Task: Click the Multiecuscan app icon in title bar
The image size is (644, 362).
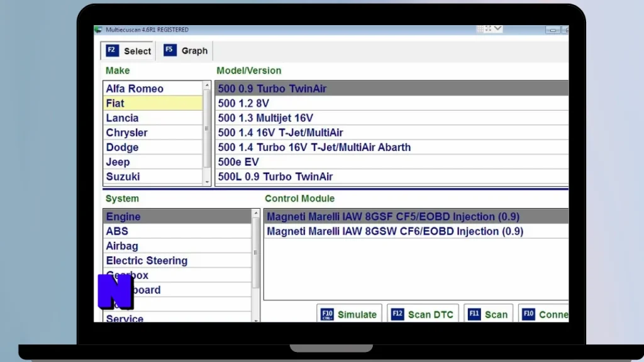Action: tap(98, 30)
